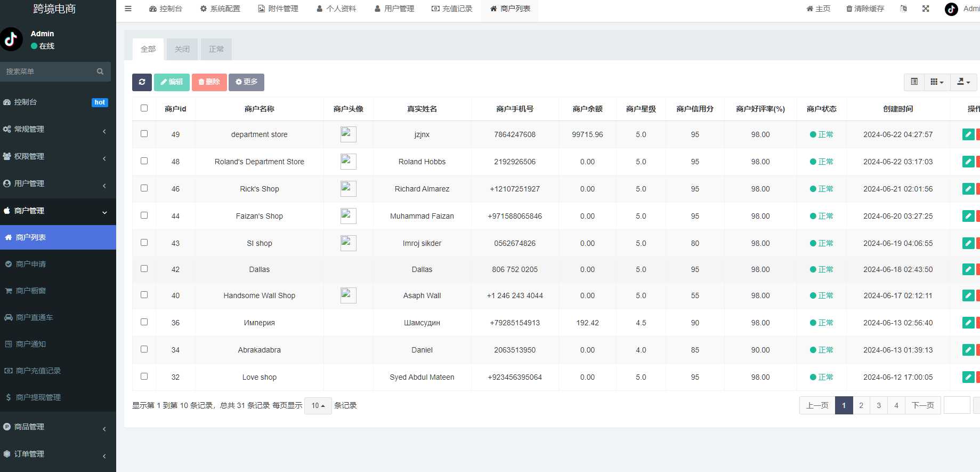
Task: Open 系统配置 top tab
Action: pos(220,9)
